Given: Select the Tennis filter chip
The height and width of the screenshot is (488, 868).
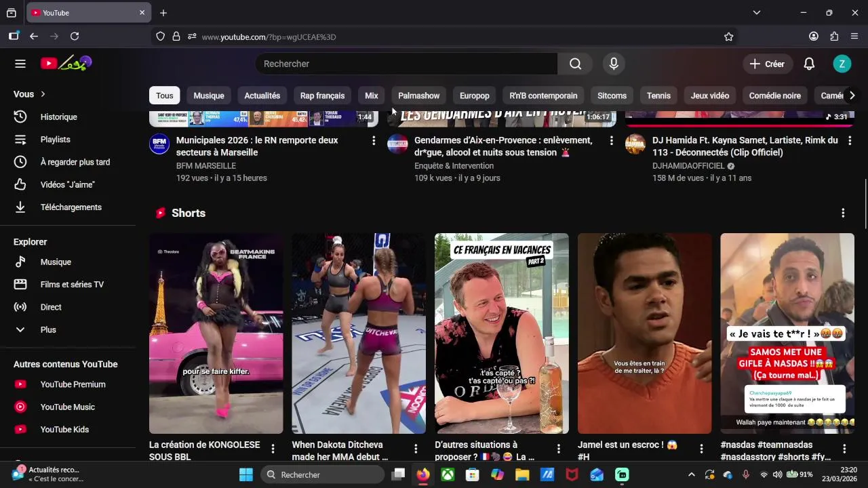Looking at the screenshot, I should point(658,96).
